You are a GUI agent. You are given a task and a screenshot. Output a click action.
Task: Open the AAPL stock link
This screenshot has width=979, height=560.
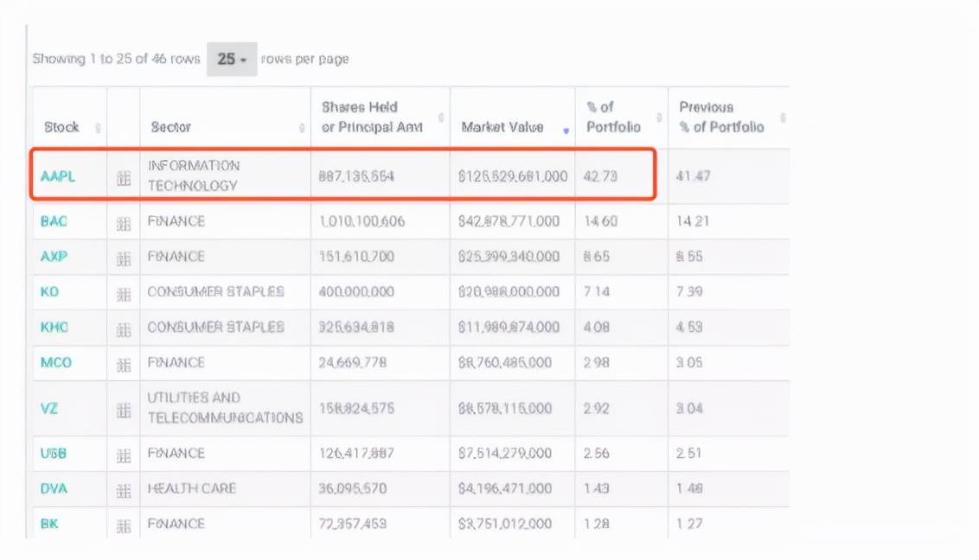pyautogui.click(x=58, y=176)
